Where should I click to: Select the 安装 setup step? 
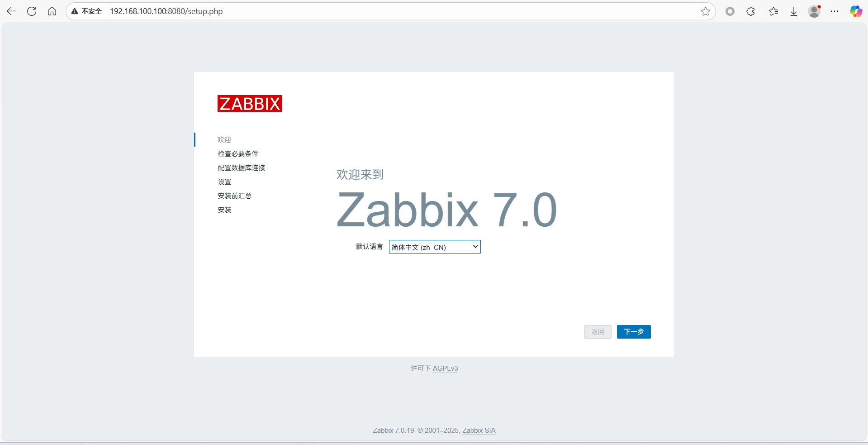tap(224, 210)
